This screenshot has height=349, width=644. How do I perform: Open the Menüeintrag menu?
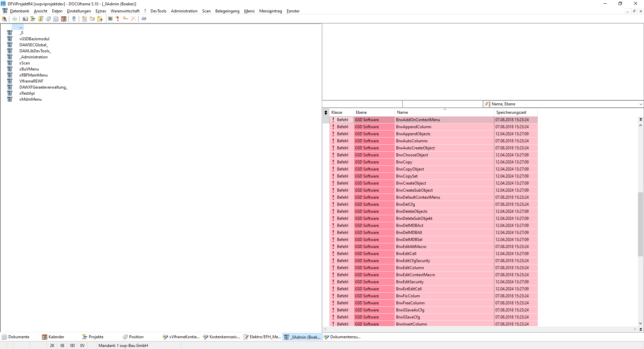pyautogui.click(x=271, y=11)
